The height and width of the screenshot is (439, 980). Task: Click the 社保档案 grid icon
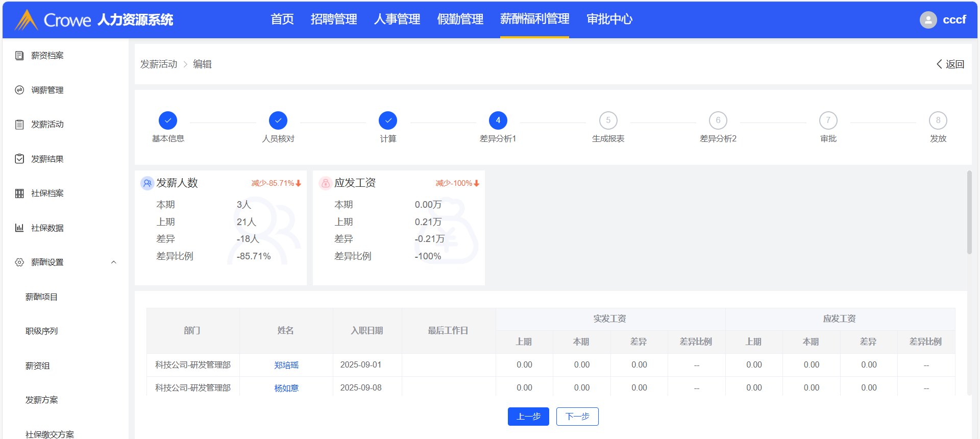[x=19, y=193]
